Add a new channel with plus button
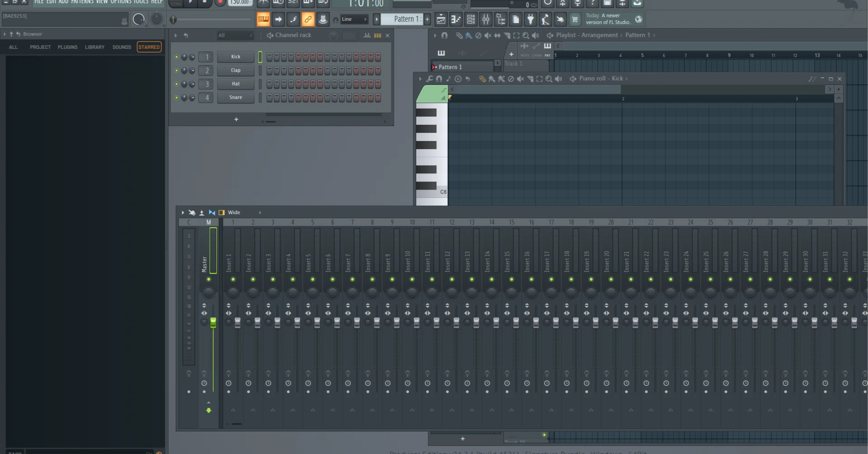The image size is (868, 454). (236, 120)
